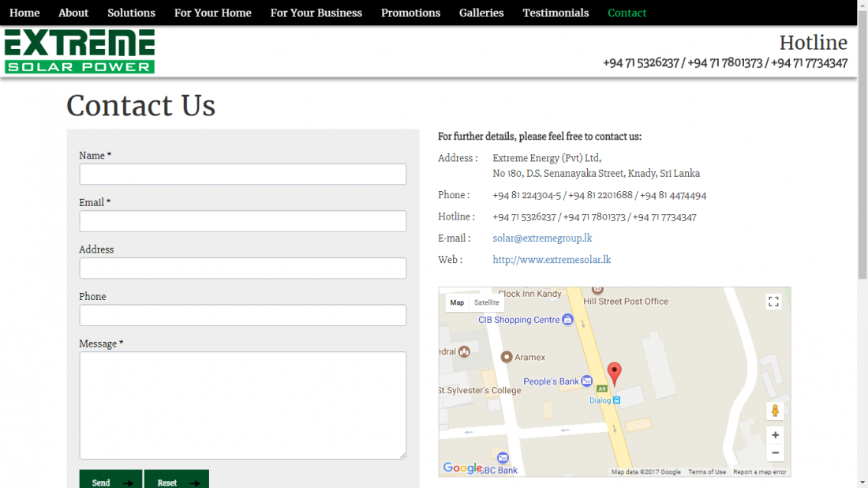
Task: Switch map to Satellite view
Action: 487,302
